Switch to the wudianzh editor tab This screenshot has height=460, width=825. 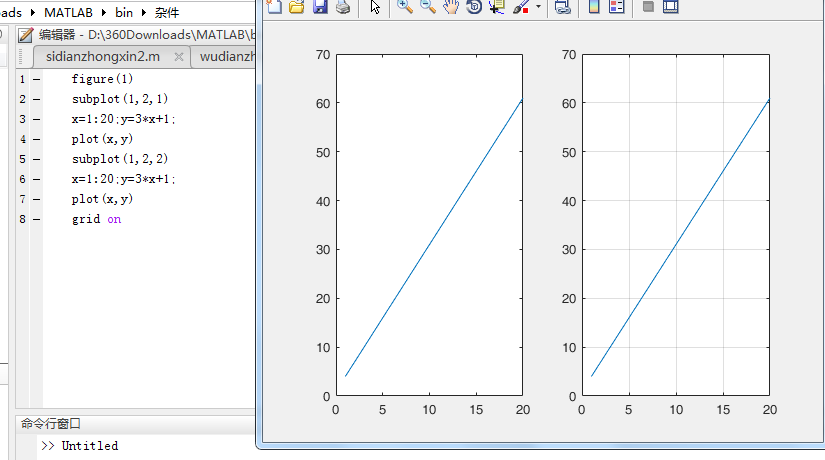tap(226, 56)
